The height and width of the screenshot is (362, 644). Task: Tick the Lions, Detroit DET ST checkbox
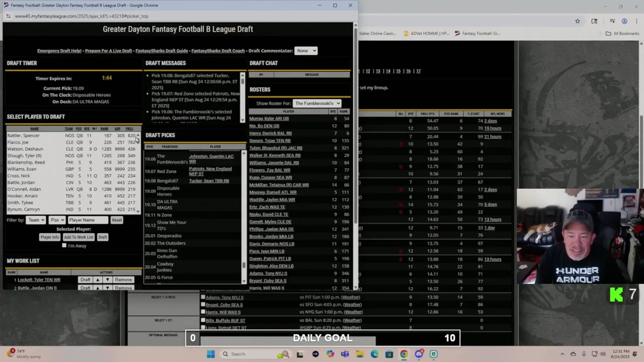pyautogui.click(x=203, y=328)
